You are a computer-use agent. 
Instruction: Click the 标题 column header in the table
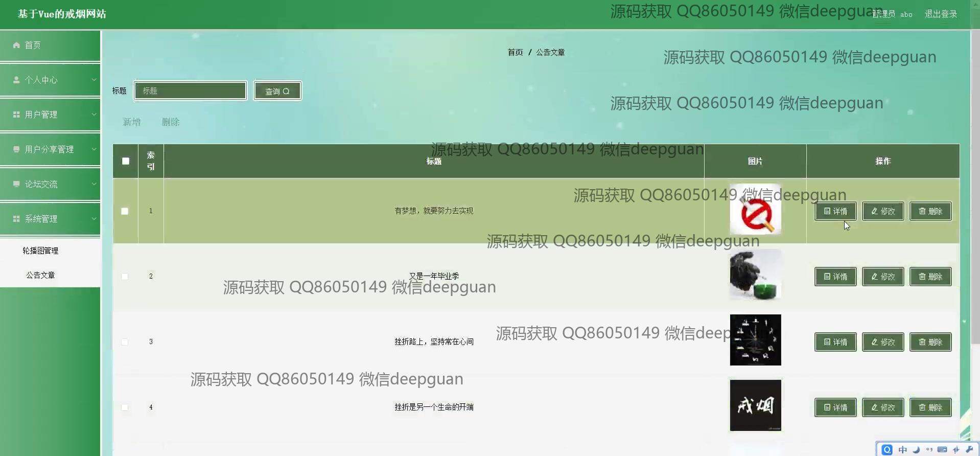(x=434, y=162)
